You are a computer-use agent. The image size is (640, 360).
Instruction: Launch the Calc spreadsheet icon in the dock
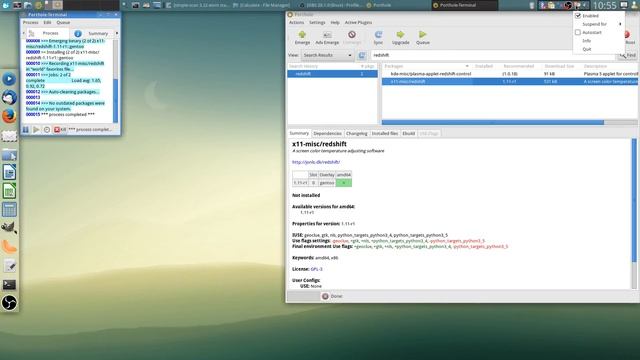[x=9, y=191]
